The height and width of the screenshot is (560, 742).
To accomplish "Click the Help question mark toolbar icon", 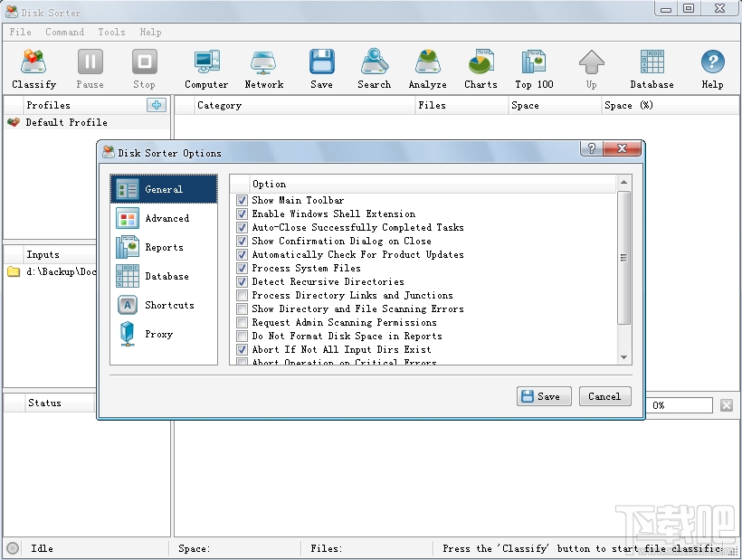I will pyautogui.click(x=713, y=62).
